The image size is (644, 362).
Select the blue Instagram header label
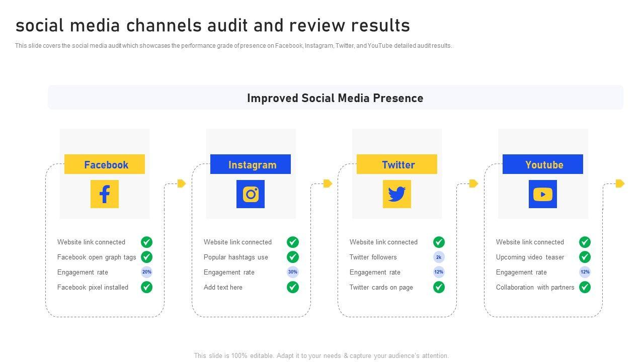point(251,164)
